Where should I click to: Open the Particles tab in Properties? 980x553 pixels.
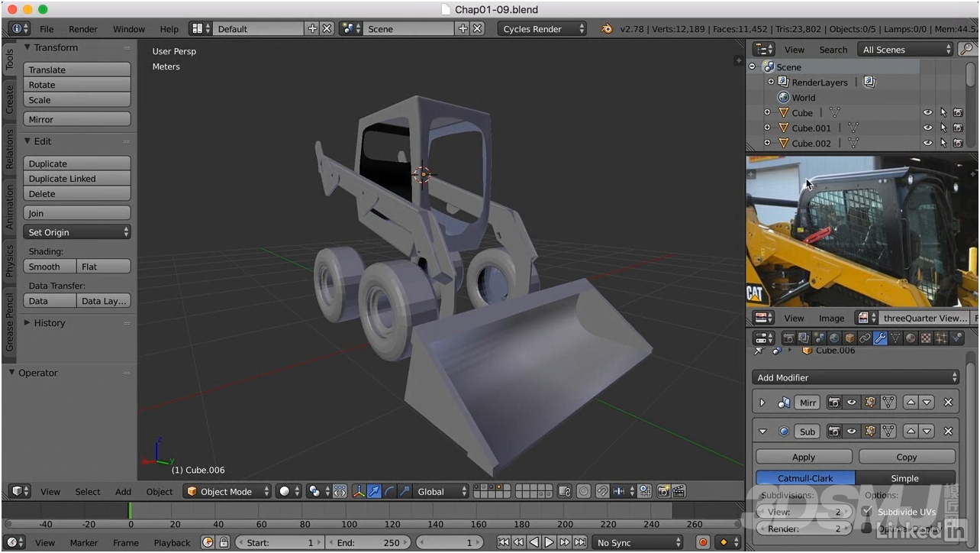tap(941, 338)
